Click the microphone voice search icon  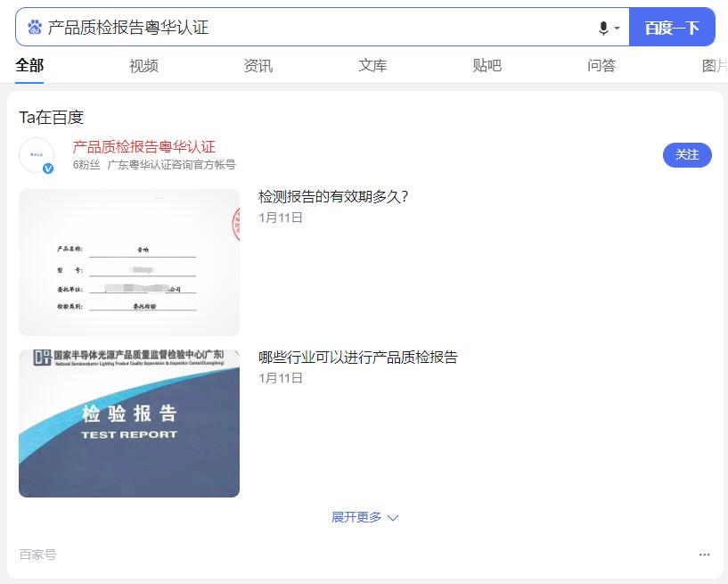[x=603, y=28]
